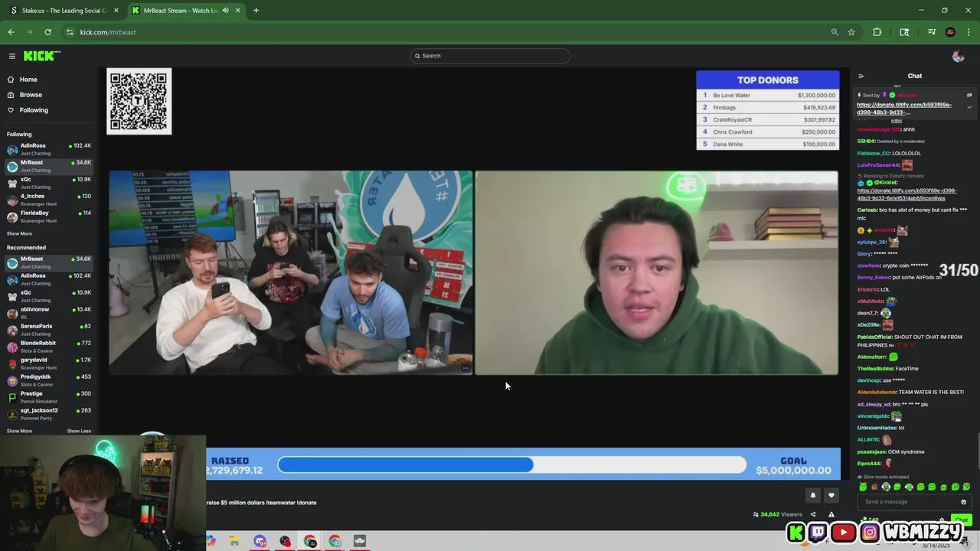The width and height of the screenshot is (980, 551).
Task: Open Chrome three-dot menu
Action: click(x=969, y=32)
